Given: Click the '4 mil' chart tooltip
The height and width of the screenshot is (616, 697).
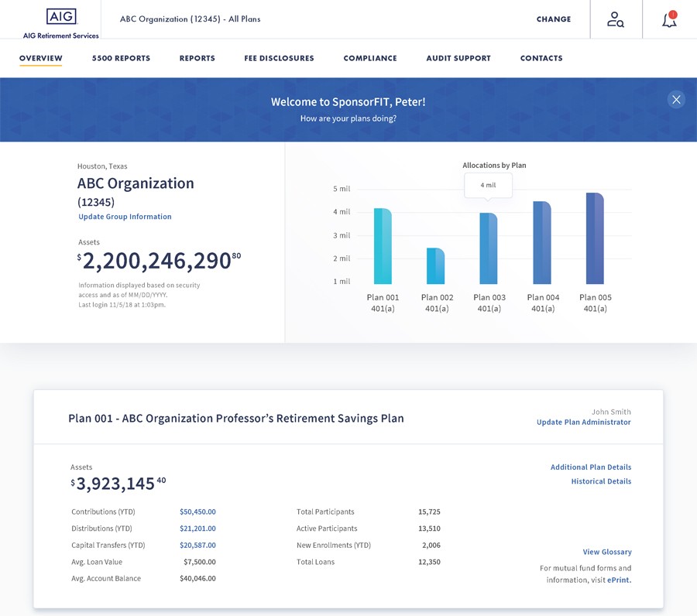Looking at the screenshot, I should click(488, 185).
